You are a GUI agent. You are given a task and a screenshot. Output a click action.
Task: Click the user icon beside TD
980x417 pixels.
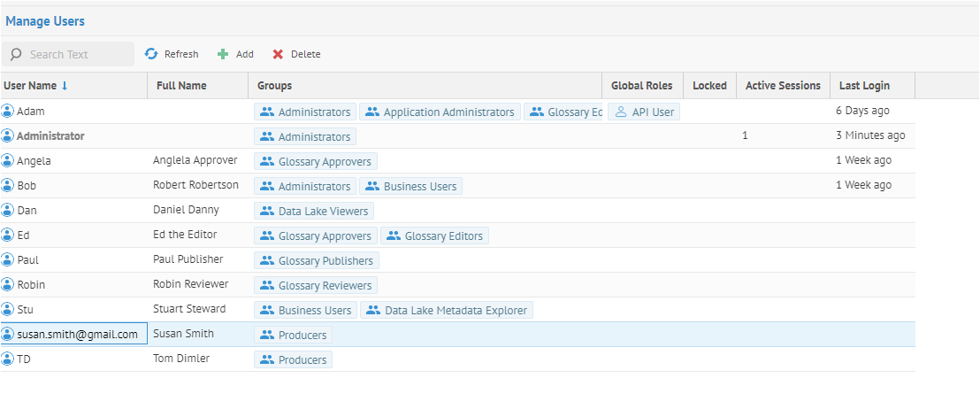click(8, 359)
